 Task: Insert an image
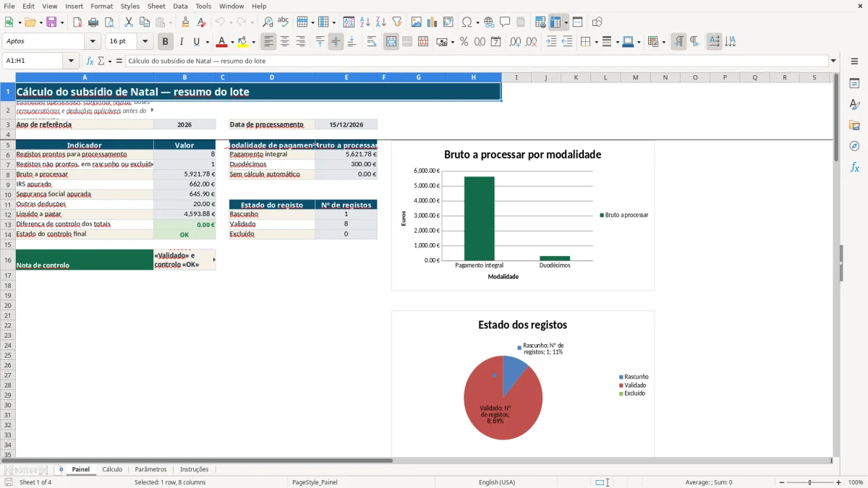[417, 22]
